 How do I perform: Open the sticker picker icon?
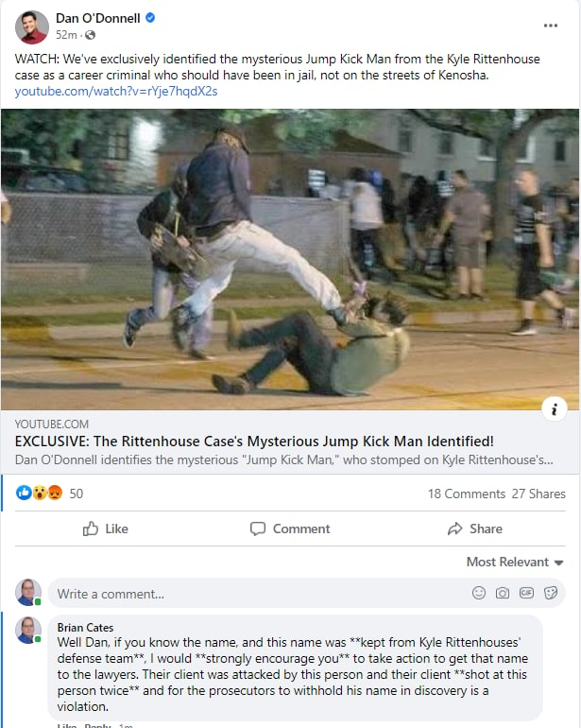[551, 593]
